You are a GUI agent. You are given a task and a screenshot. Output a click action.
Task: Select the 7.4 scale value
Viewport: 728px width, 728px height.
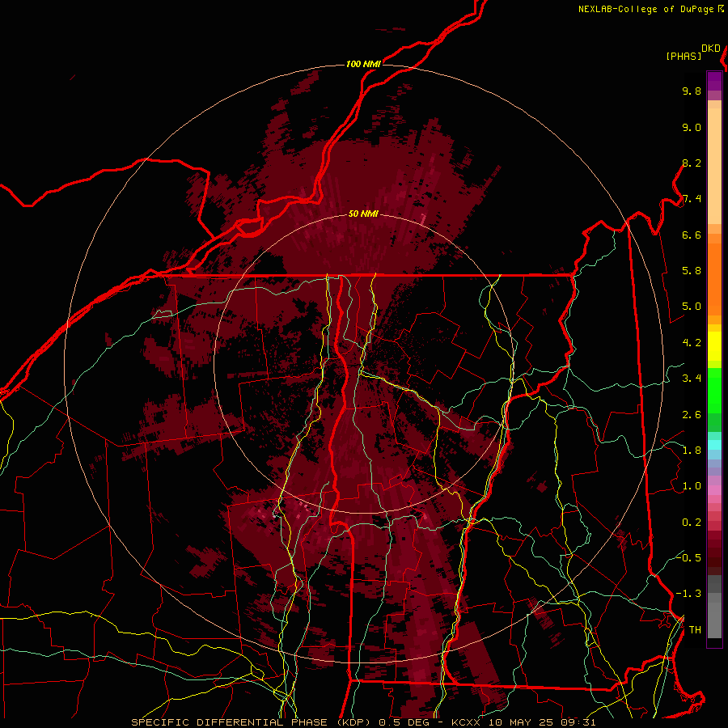[x=692, y=199]
